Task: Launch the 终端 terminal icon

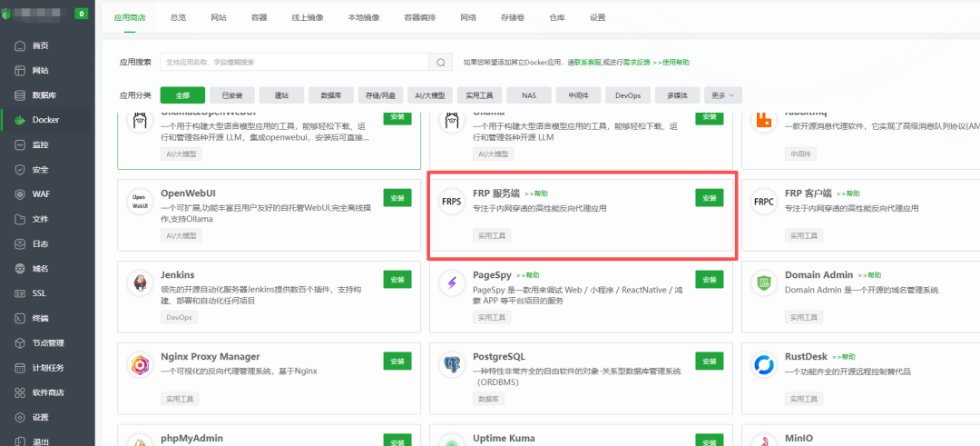Action: tap(19, 318)
